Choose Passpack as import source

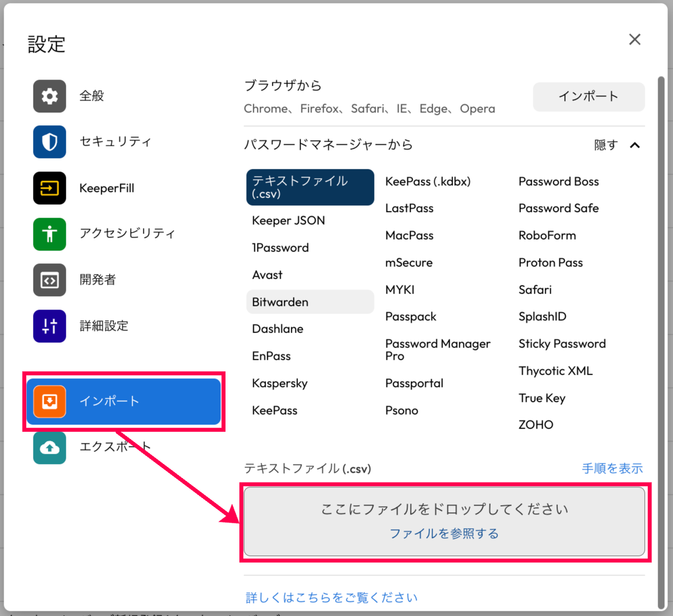[x=411, y=317]
